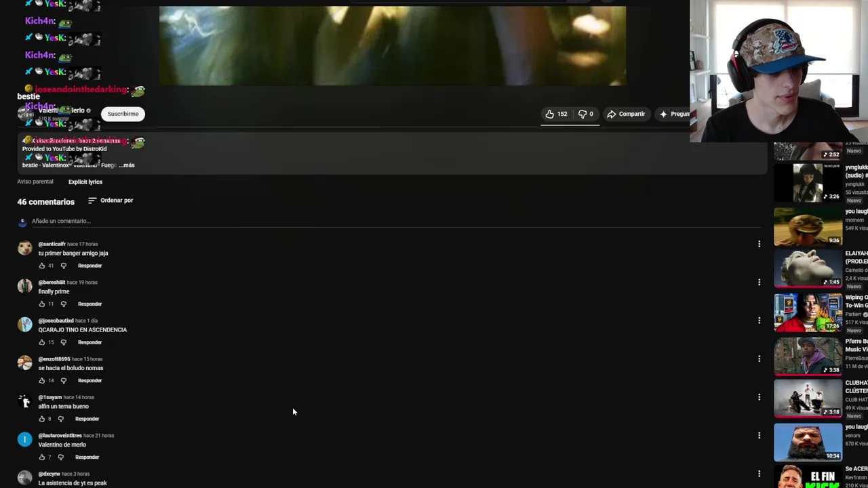Dislike the 'alfin un tema bueno' comment

(61, 419)
